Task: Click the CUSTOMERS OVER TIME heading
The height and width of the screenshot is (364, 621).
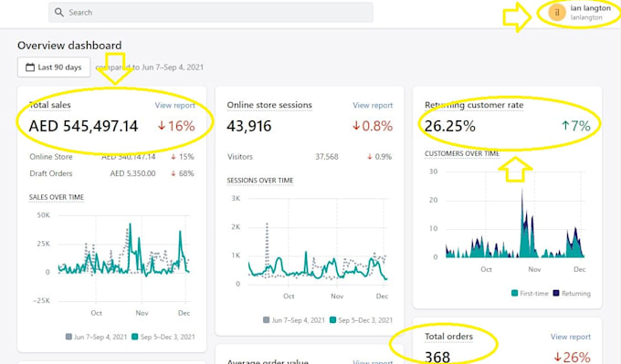Action: pyautogui.click(x=462, y=153)
